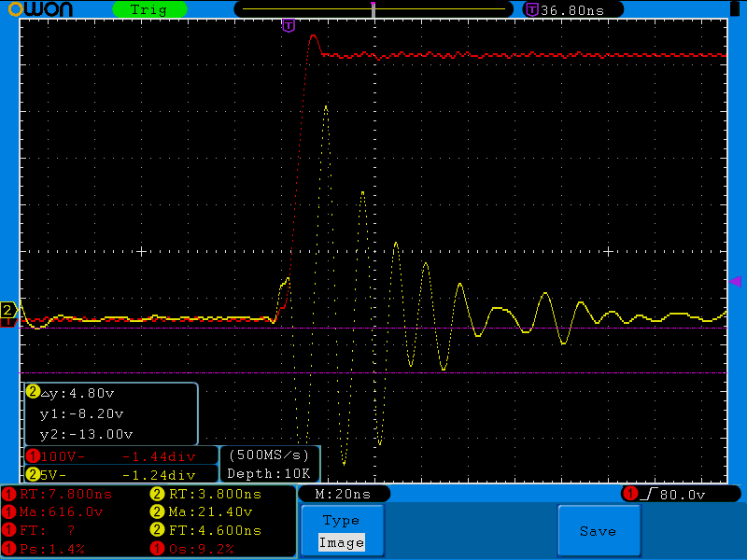Click the horizontal position bar at top
Screen dimensions: 747x560
(373, 9)
